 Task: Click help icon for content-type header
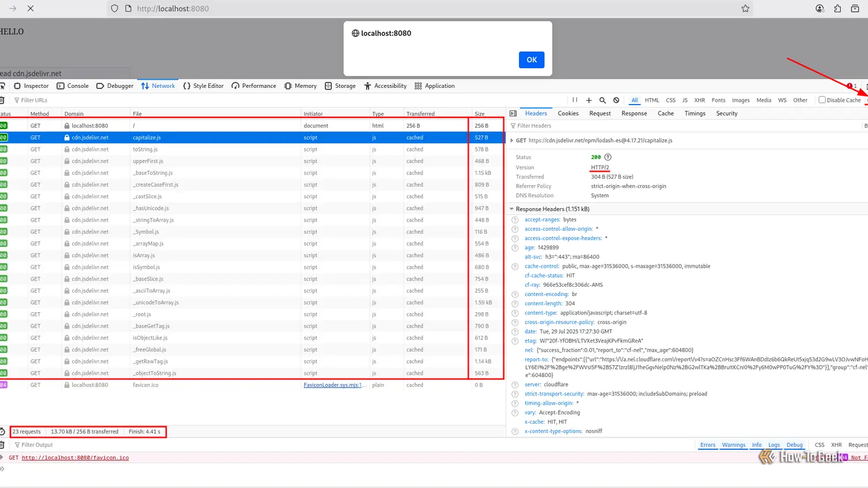click(x=515, y=313)
